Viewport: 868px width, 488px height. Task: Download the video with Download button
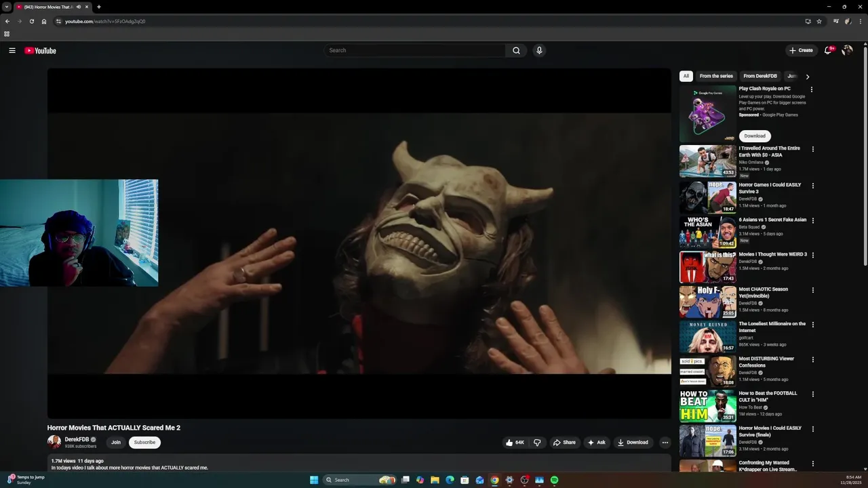[633, 443]
